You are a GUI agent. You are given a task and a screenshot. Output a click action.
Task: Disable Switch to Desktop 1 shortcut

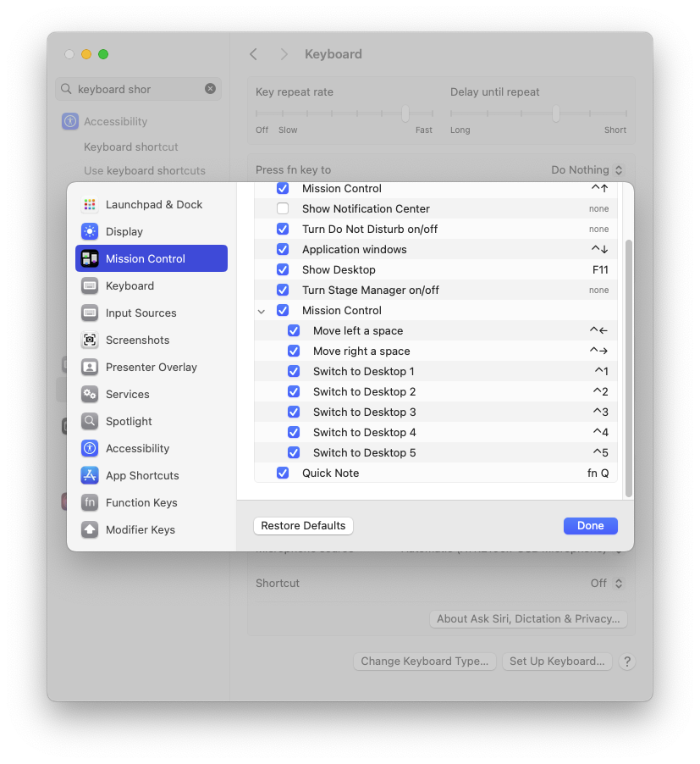point(294,372)
